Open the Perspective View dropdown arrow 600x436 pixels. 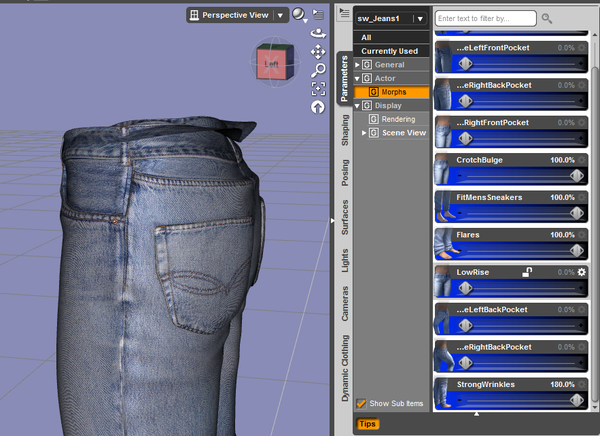click(280, 15)
